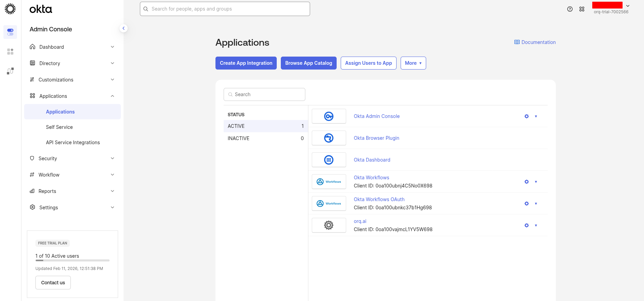Screen dimensions: 644x301
Task: Open the Documentation link
Action: pos(535,42)
